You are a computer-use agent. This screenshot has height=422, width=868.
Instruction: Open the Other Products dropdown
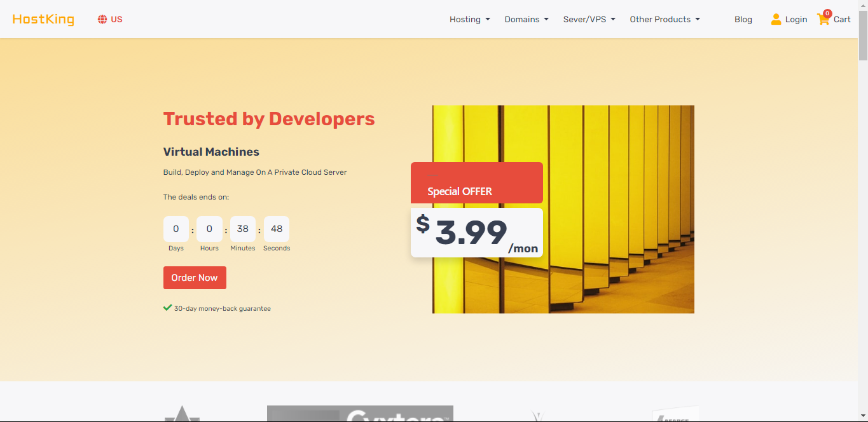(665, 19)
